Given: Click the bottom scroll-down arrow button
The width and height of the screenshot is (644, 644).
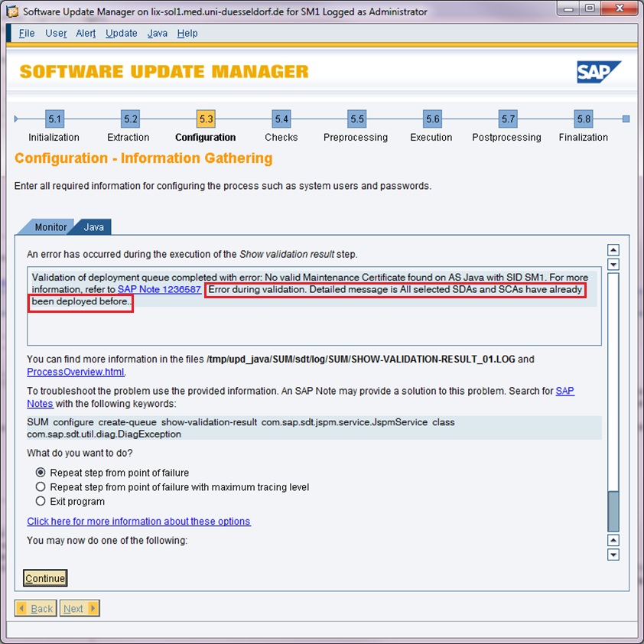Looking at the screenshot, I should pos(613,555).
